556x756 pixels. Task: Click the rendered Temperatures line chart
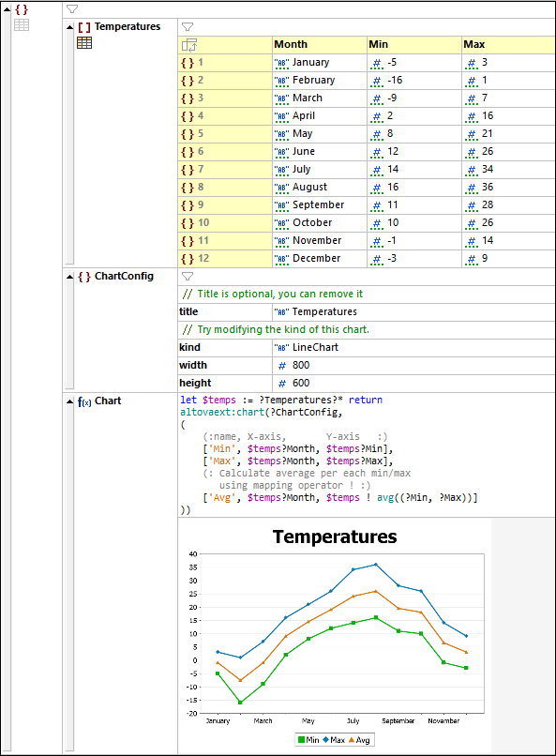(x=335, y=637)
